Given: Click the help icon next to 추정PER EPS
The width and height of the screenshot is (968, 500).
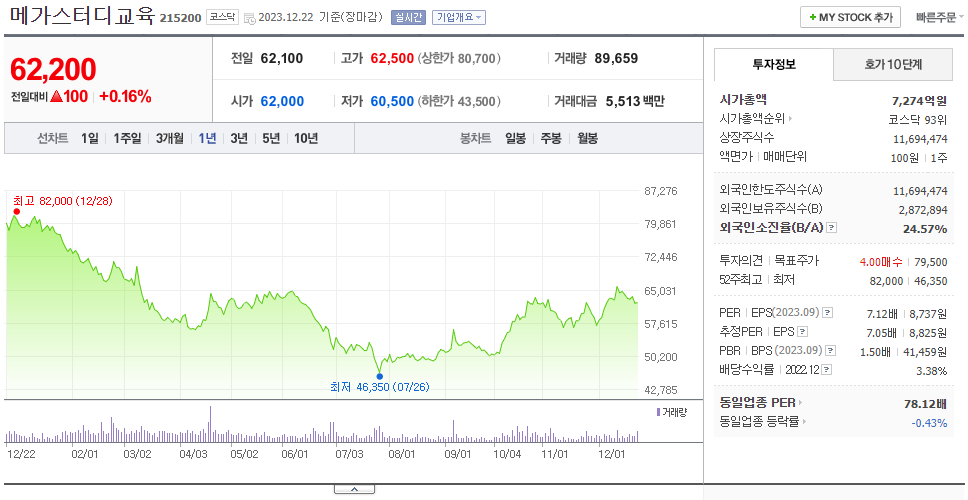Looking at the screenshot, I should coord(802,331).
